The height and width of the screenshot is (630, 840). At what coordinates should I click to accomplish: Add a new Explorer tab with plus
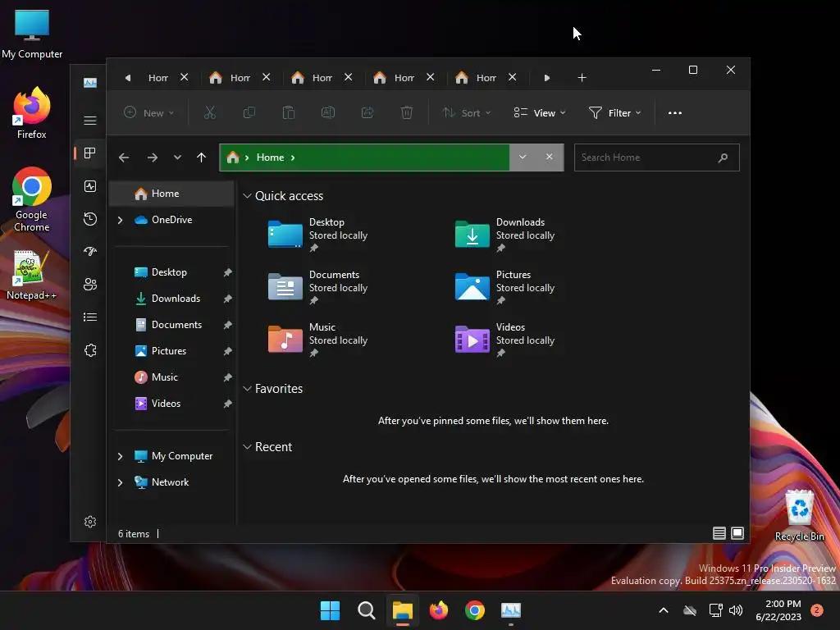582,78
